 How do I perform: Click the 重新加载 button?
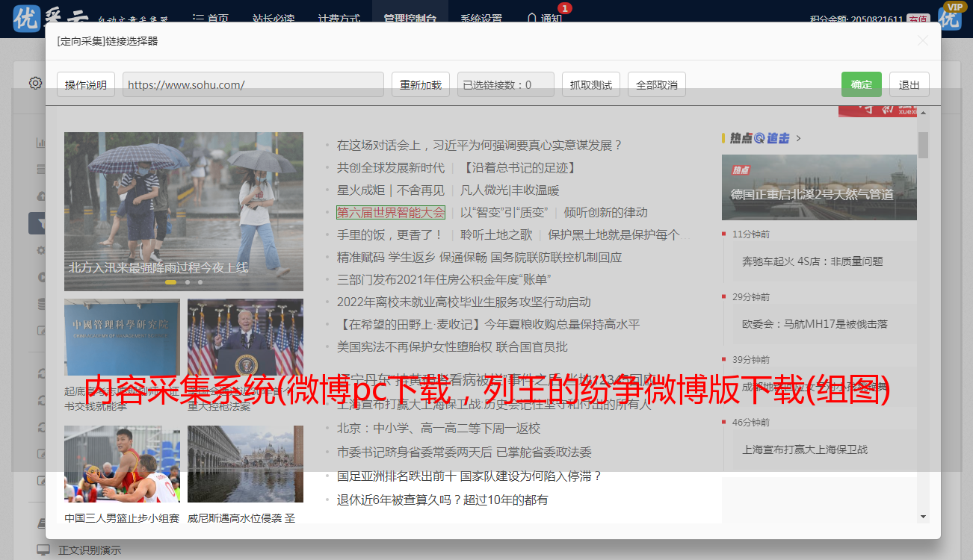(421, 84)
